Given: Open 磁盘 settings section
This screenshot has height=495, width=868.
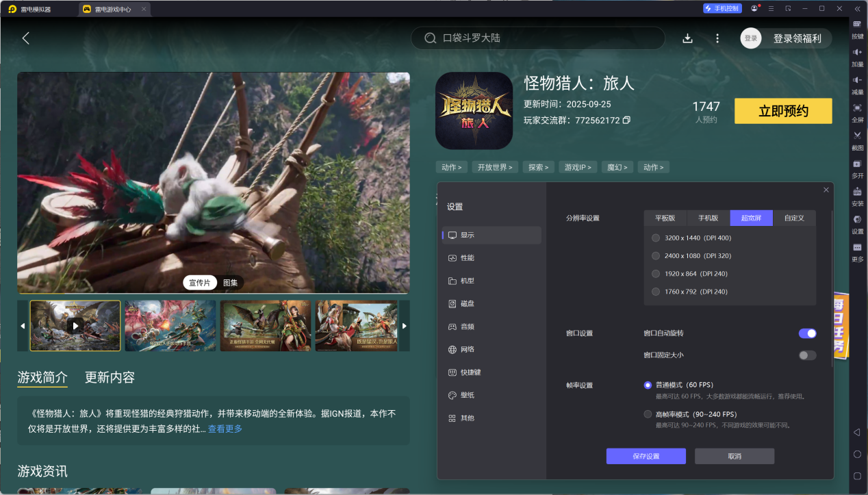Looking at the screenshot, I should pos(492,303).
